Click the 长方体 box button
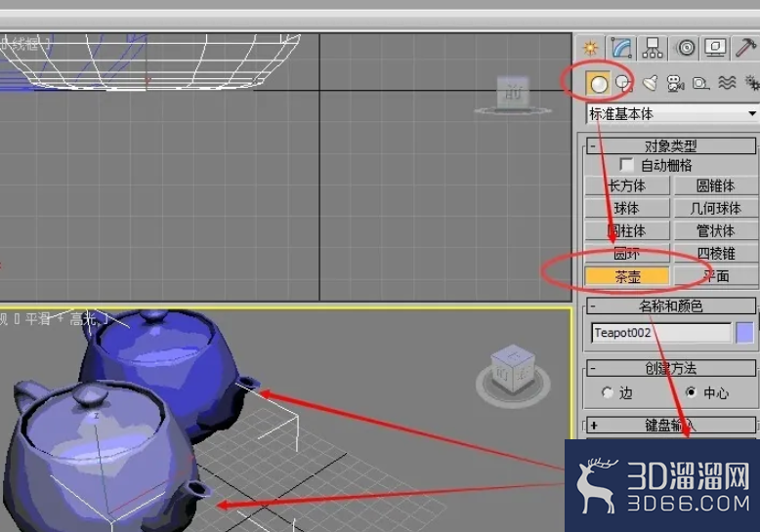 627,185
